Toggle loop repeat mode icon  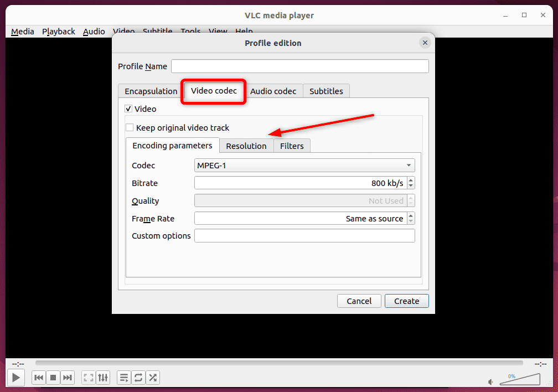[138, 378]
